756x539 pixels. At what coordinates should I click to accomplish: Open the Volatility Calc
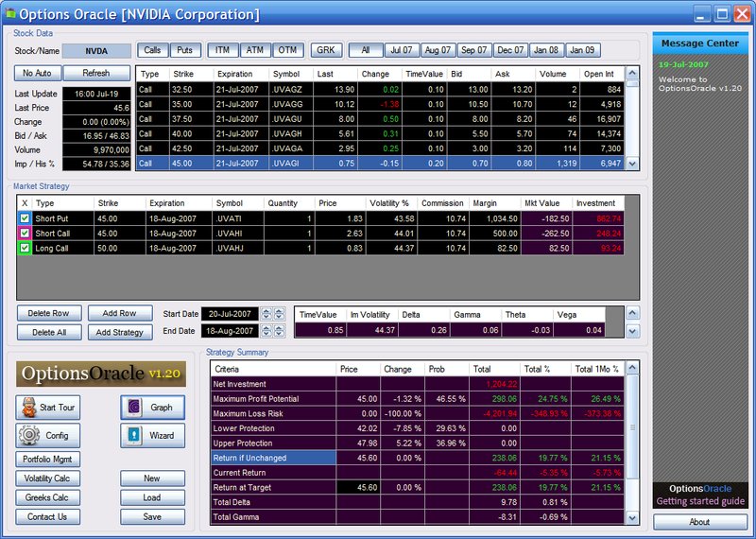[x=48, y=478]
